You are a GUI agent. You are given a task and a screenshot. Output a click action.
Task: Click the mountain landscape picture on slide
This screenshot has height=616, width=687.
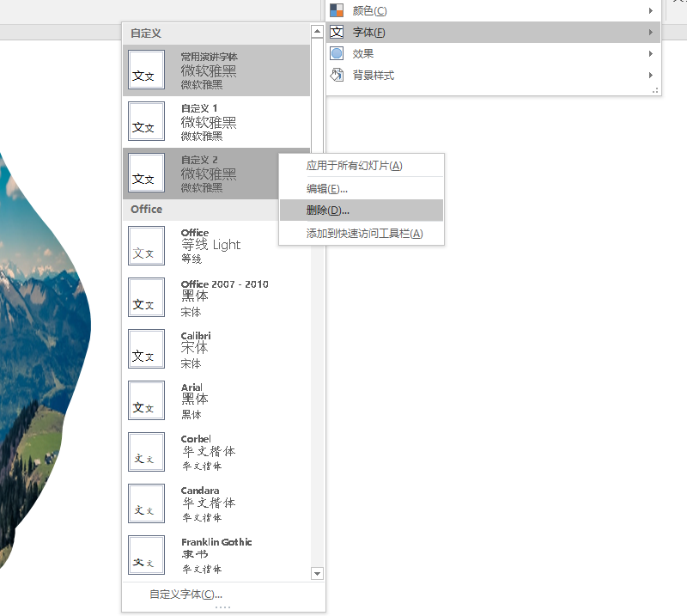(x=40, y=359)
